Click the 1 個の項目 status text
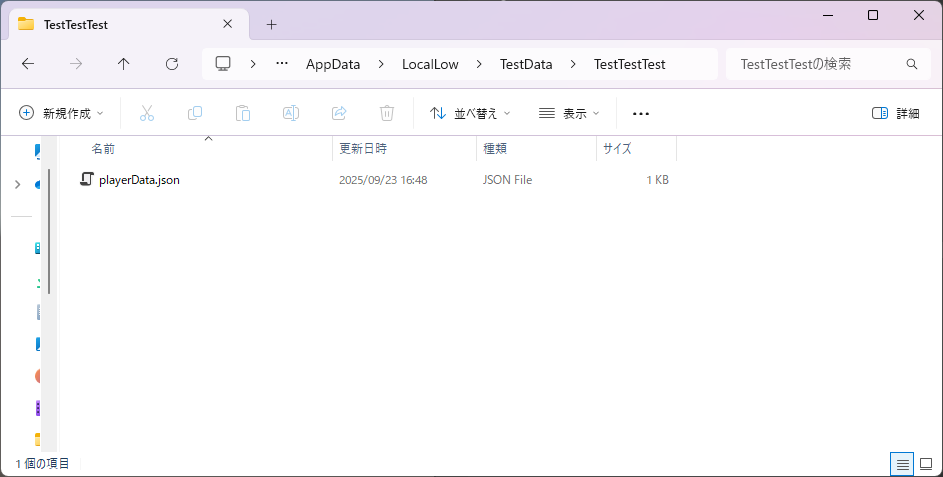Screen dimensions: 943x477 point(42,464)
